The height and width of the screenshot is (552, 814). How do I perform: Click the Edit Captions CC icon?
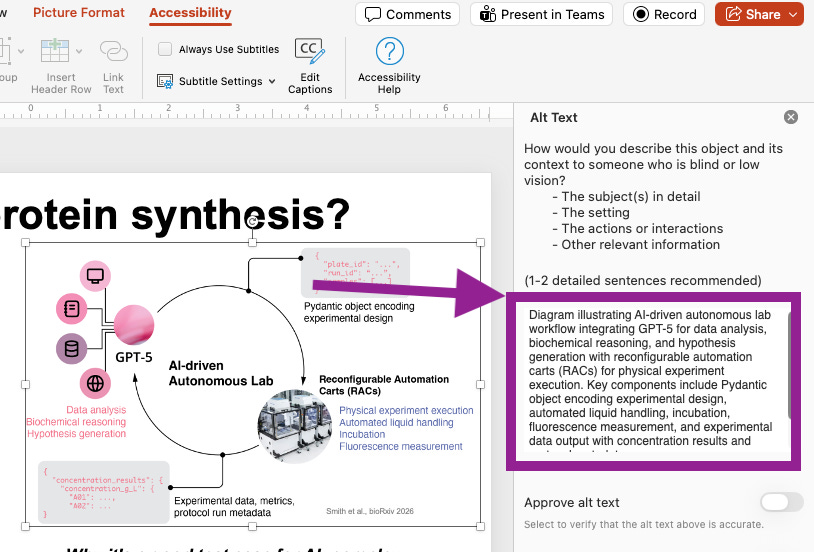click(x=310, y=51)
